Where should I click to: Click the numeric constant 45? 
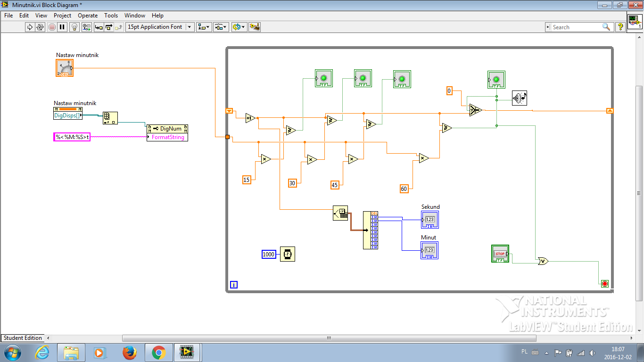pyautogui.click(x=335, y=185)
